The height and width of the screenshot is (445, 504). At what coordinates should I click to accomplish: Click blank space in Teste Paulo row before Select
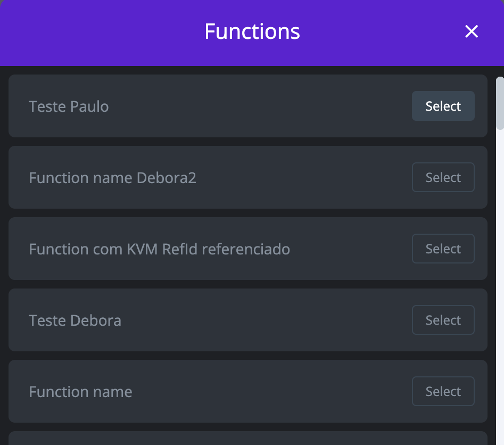click(266, 106)
